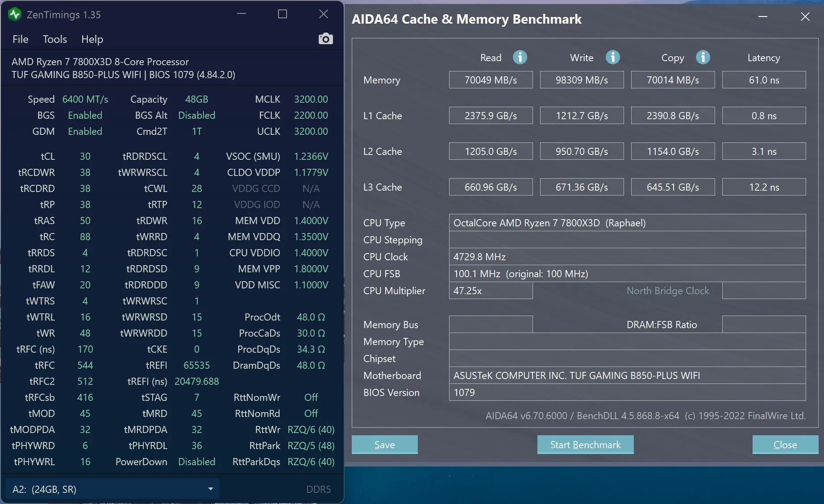Click the L2 Cache Copy value 1154.0 GB/s

point(673,151)
